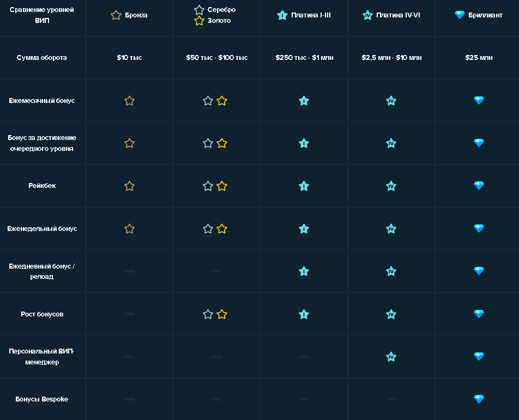Click the Silver star icon in the header
The height and width of the screenshot is (420, 519).
199,10
